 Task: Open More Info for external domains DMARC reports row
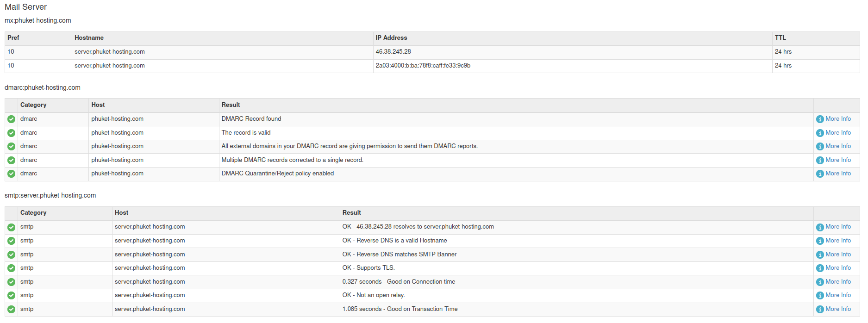(838, 146)
